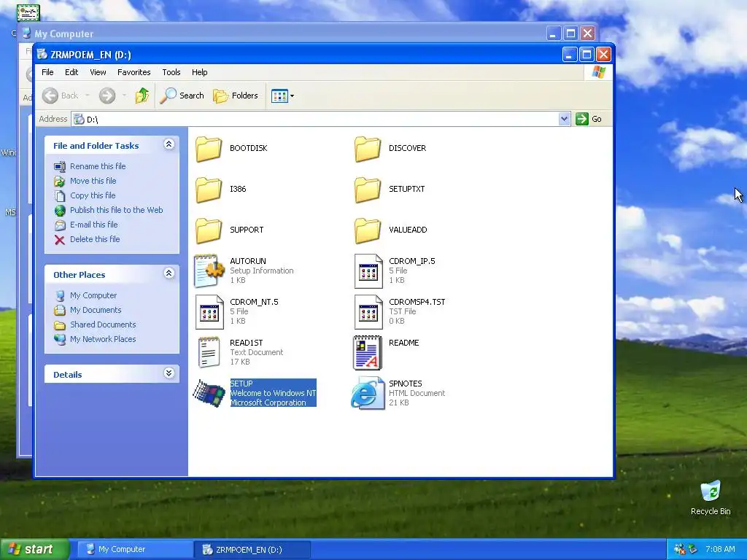
Task: Click Delete this file
Action: [x=95, y=239]
